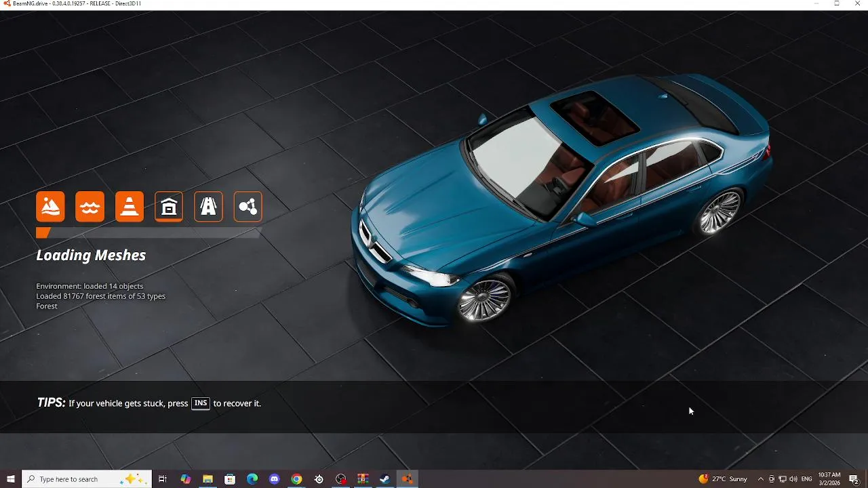Open Microsoft Store from the taskbar
The width and height of the screenshot is (868, 488).
tap(230, 479)
